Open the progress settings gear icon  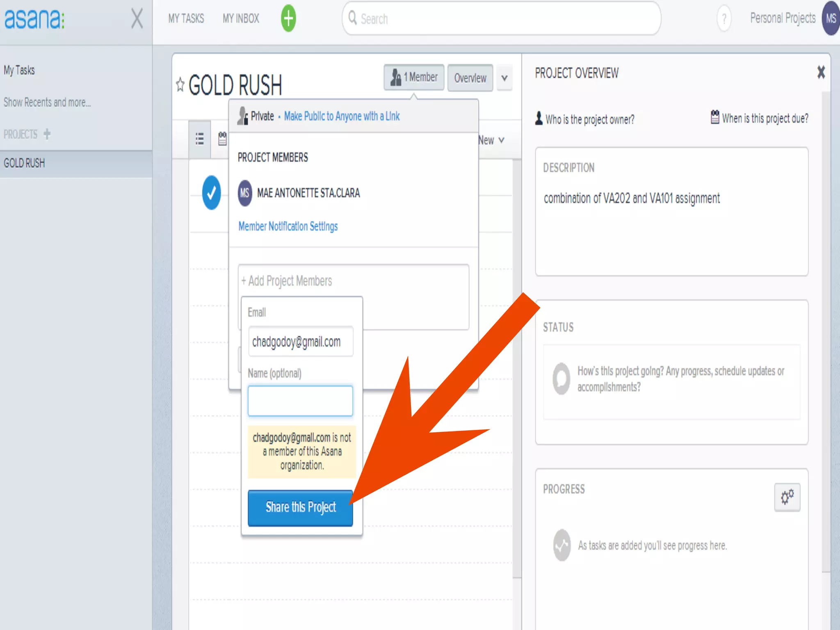click(x=787, y=497)
